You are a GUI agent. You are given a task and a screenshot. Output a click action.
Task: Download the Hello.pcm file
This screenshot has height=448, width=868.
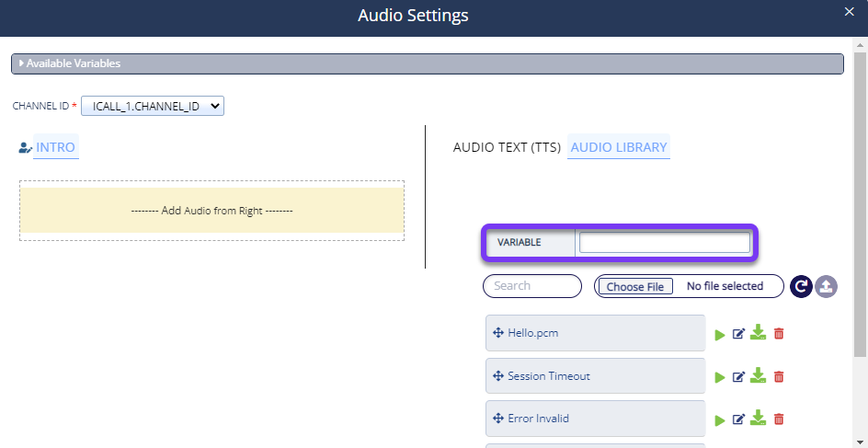(758, 333)
